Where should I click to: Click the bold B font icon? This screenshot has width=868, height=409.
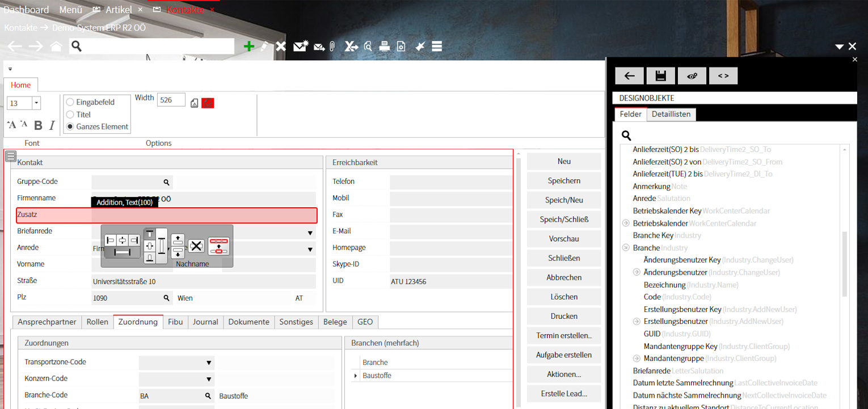[38, 125]
